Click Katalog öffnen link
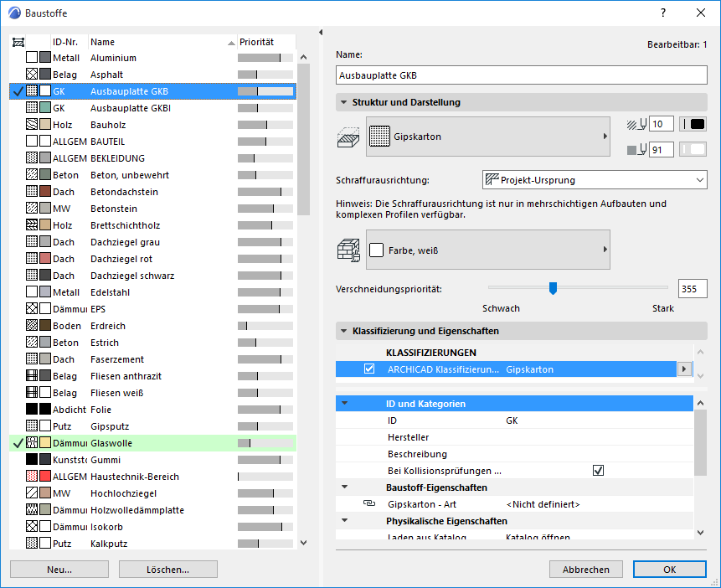The width and height of the screenshot is (721, 588). (x=538, y=536)
